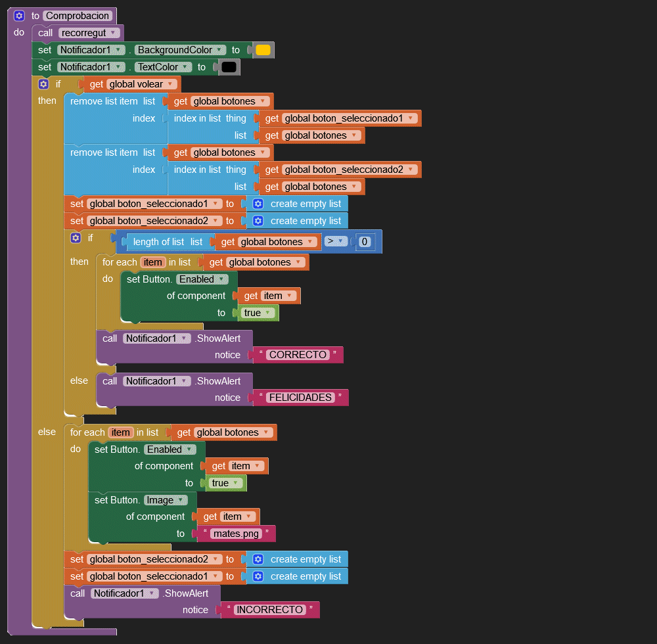This screenshot has height=644, width=657.
Task: Click the gear on the create empty list directly above the inner if block
Action: click(258, 221)
